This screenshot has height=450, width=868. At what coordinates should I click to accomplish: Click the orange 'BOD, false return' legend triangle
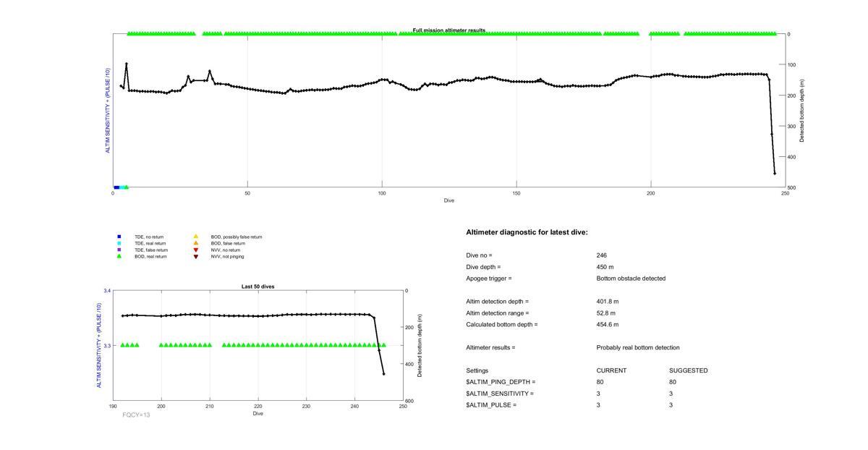[x=195, y=243]
